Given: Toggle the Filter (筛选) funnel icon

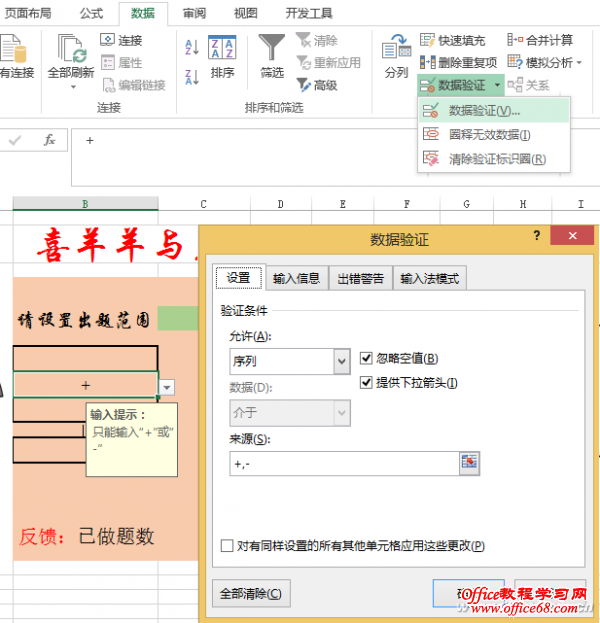Looking at the screenshot, I should point(272,47).
